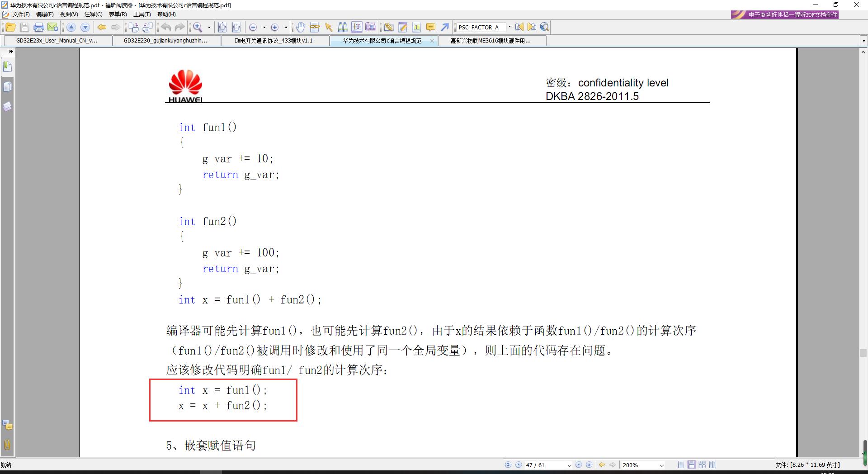This screenshot has width=868, height=474.
Task: Open the page number dropdown in status bar
Action: point(569,465)
